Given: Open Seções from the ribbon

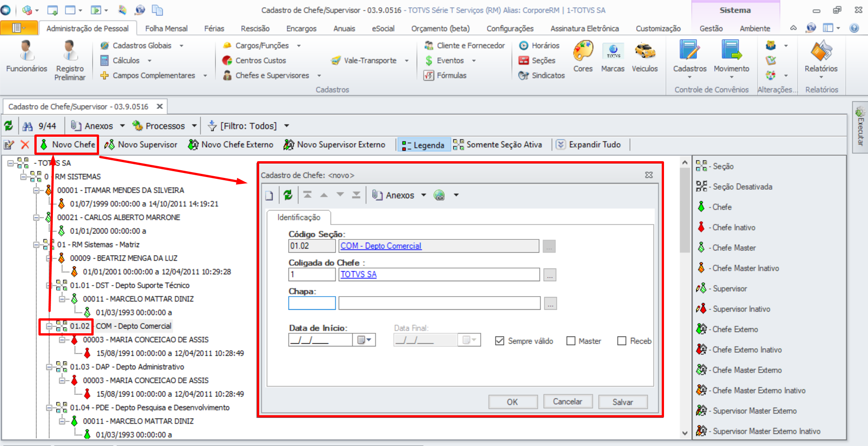Looking at the screenshot, I should pyautogui.click(x=537, y=60).
